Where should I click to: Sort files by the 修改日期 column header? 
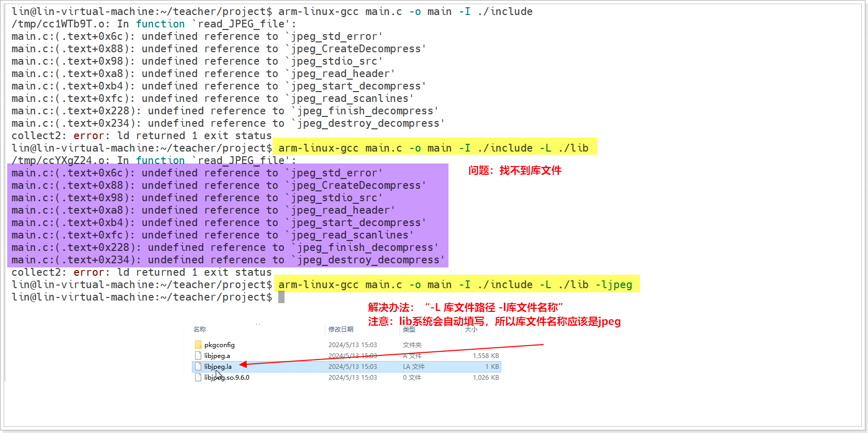coord(341,329)
